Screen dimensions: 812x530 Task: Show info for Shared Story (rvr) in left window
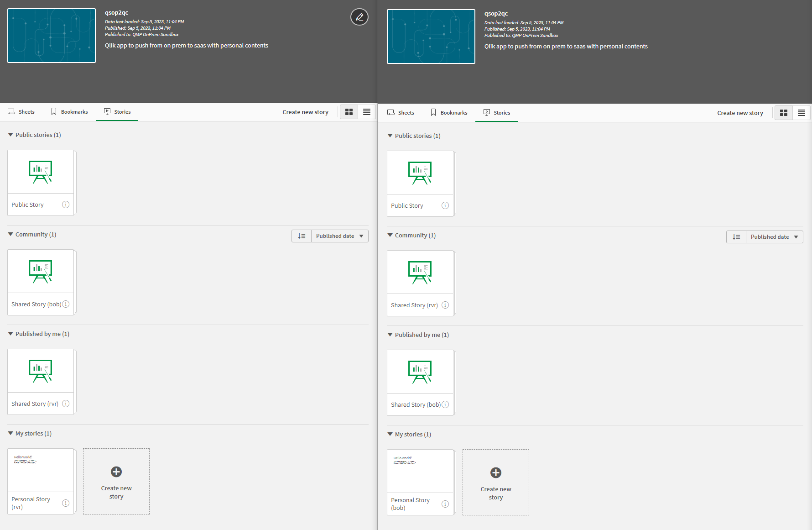pos(66,404)
